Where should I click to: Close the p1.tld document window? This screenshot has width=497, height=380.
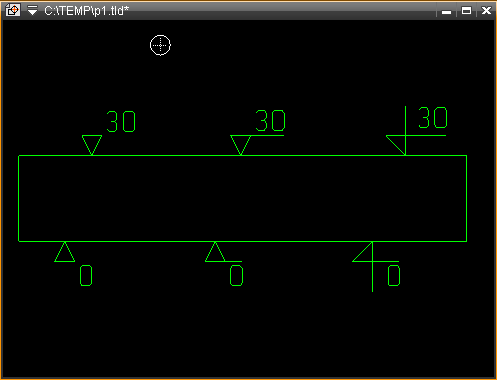click(x=486, y=11)
